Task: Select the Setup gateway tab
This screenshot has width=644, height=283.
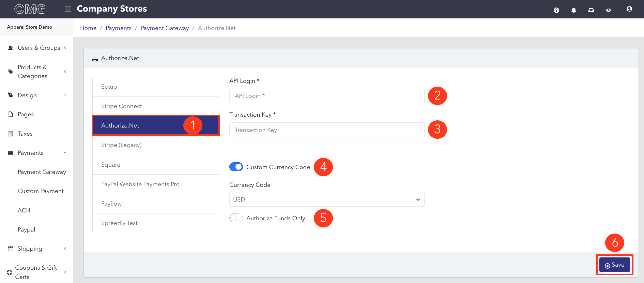Action: (156, 87)
